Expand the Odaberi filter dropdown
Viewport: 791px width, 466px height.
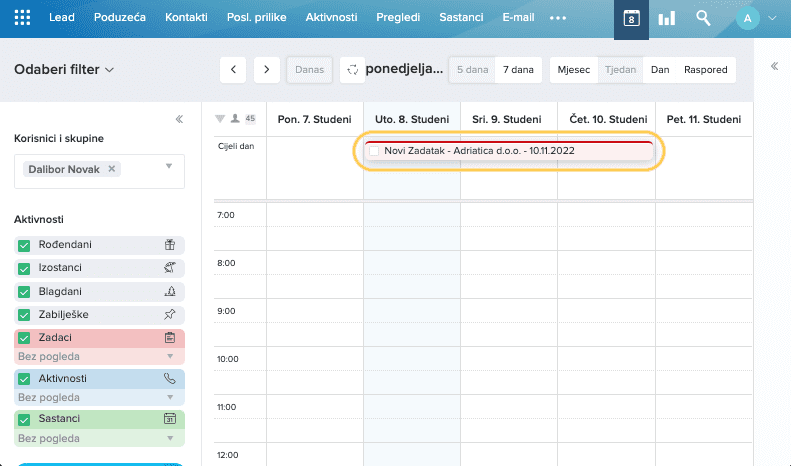coord(65,70)
